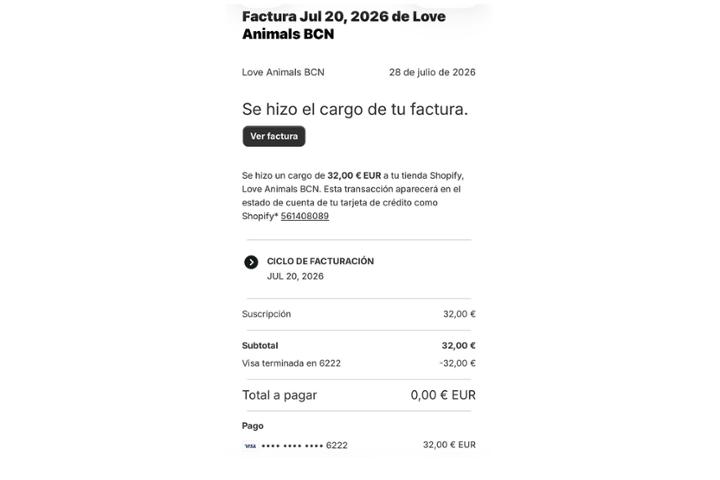Click the Pago section heading
This screenshot has height=480, width=720.
click(x=253, y=426)
